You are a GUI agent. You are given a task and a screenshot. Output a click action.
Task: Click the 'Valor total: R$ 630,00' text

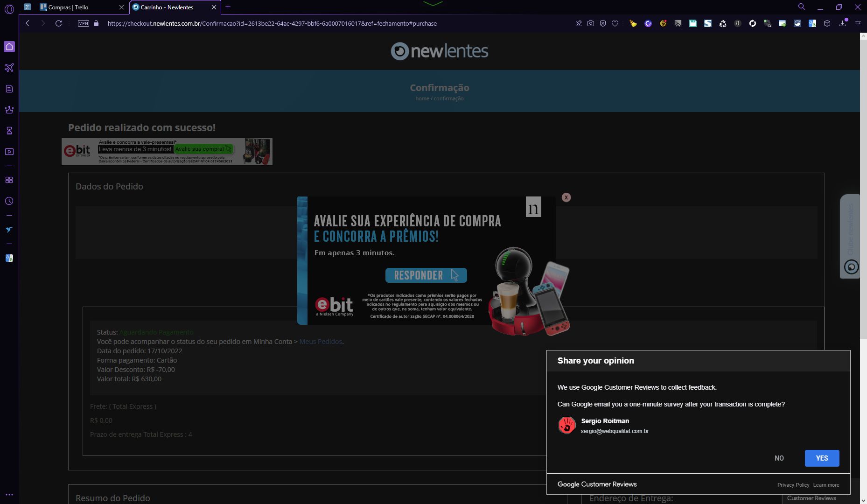pyautogui.click(x=129, y=379)
